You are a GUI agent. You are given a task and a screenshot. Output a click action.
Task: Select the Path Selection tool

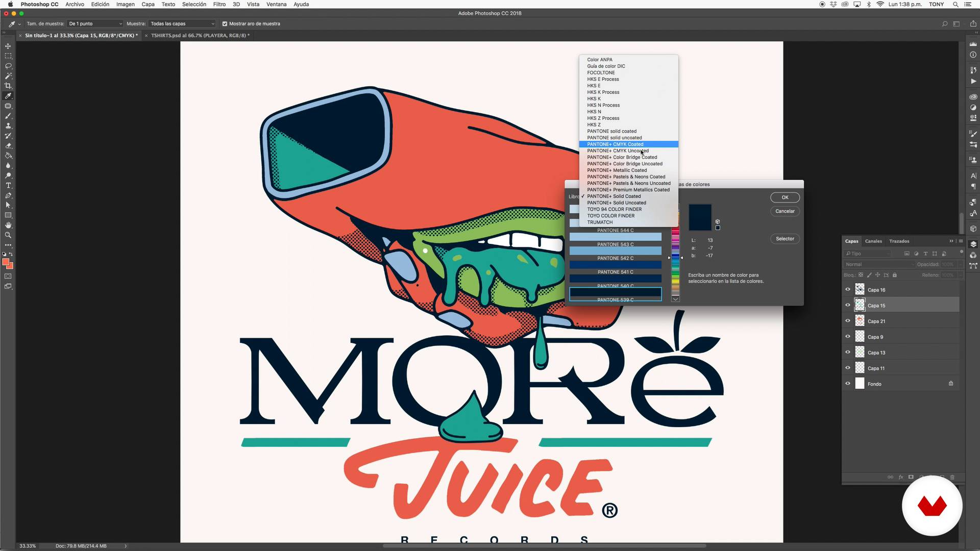click(8, 205)
